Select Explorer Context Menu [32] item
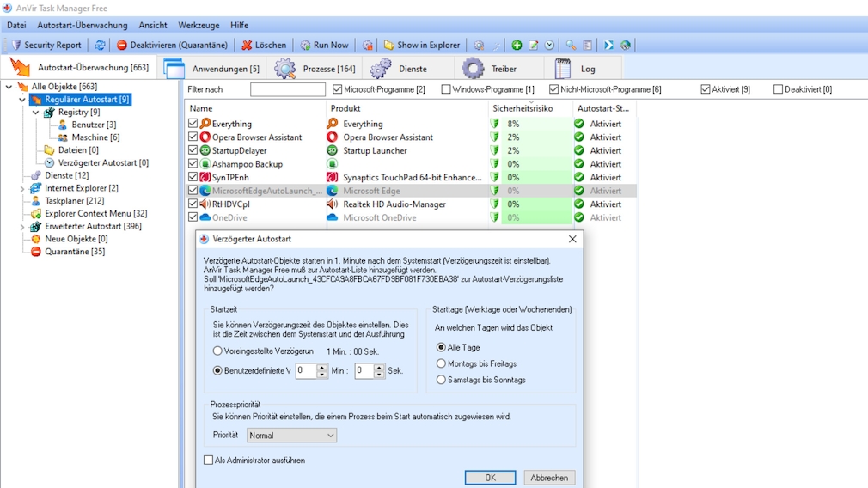The height and width of the screenshot is (488, 868). (x=95, y=214)
